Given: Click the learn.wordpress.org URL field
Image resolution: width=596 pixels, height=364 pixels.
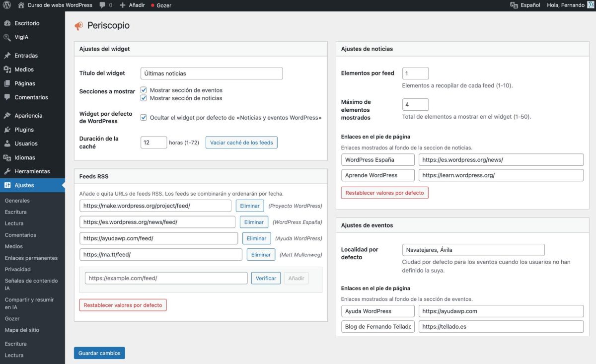Looking at the screenshot, I should (501, 175).
